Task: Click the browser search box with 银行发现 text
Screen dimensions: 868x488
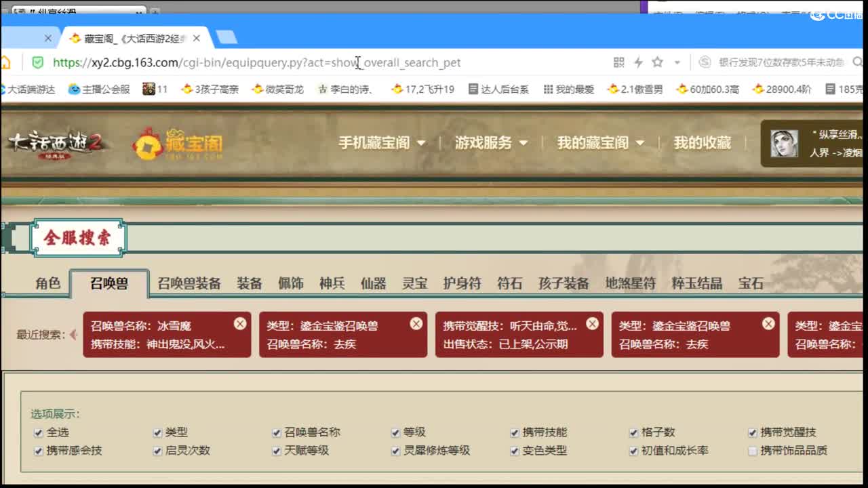Action: [781, 62]
